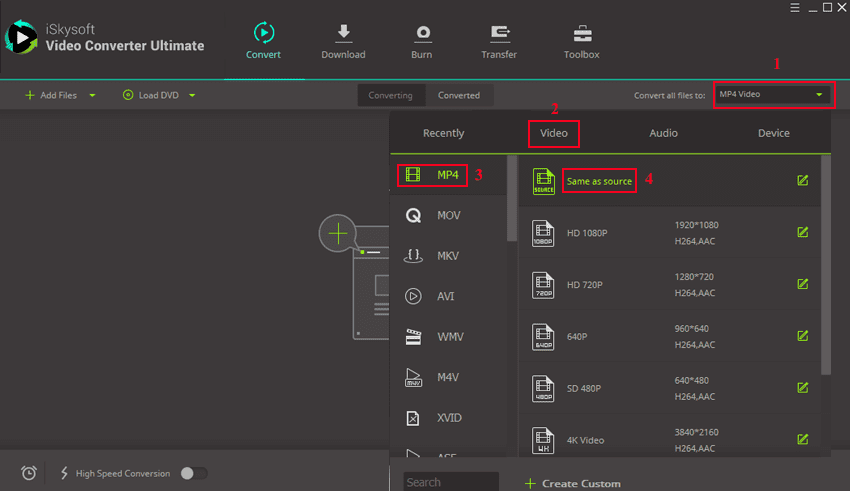Open the MP4 Video output format dropdown
This screenshot has width=850, height=491.
click(773, 95)
